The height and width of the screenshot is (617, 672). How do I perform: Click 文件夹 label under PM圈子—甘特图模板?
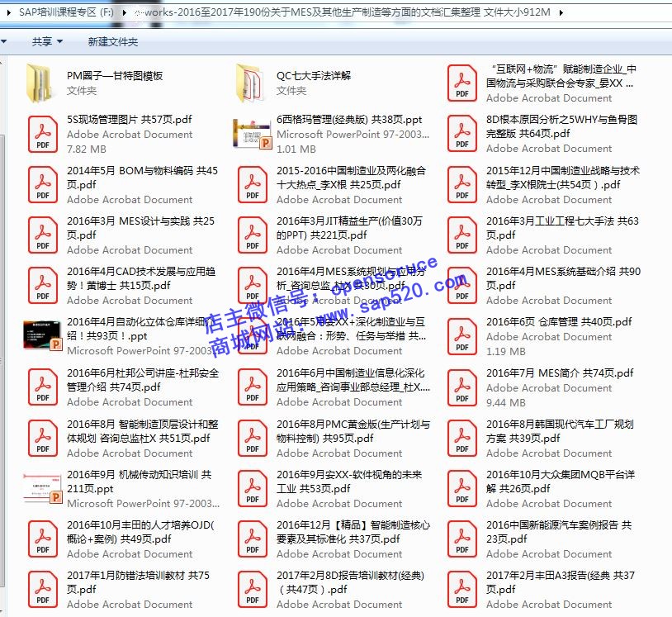pyautogui.click(x=82, y=91)
